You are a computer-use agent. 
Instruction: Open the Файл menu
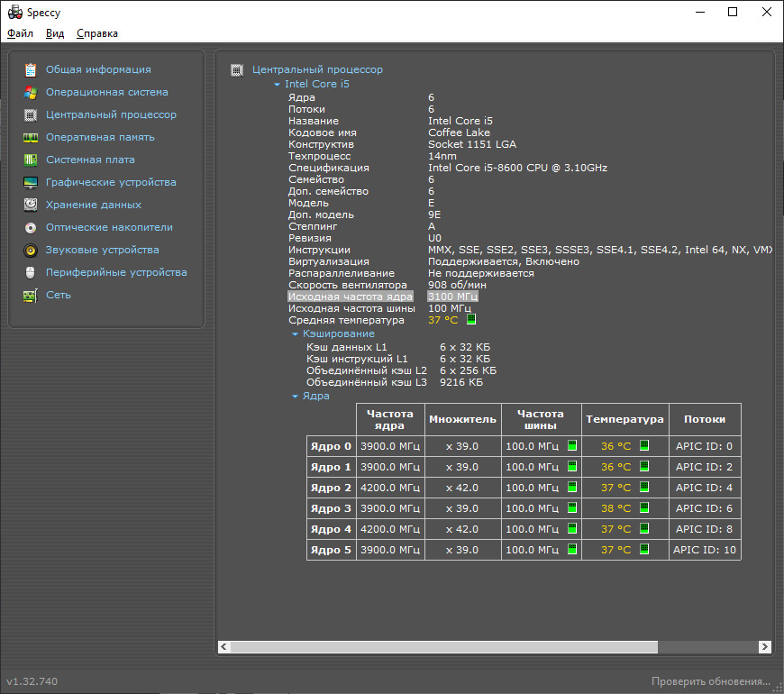point(20,33)
